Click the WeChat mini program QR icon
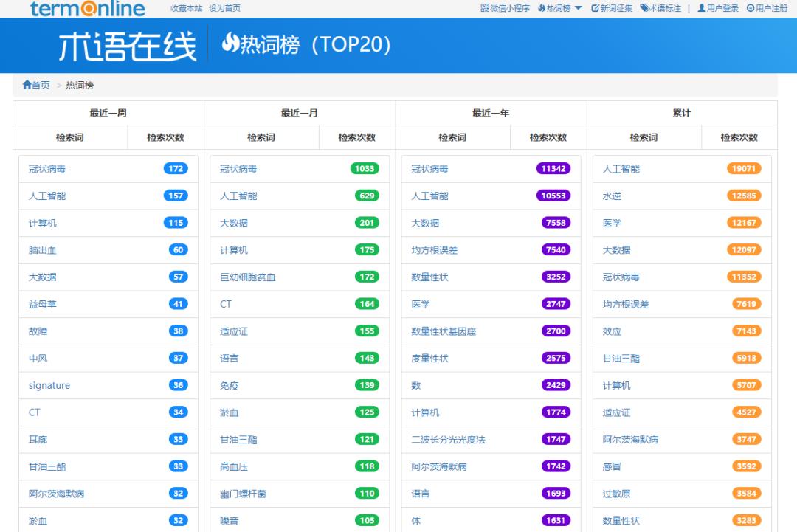Screen dimensions: 797x532 (x=484, y=8)
